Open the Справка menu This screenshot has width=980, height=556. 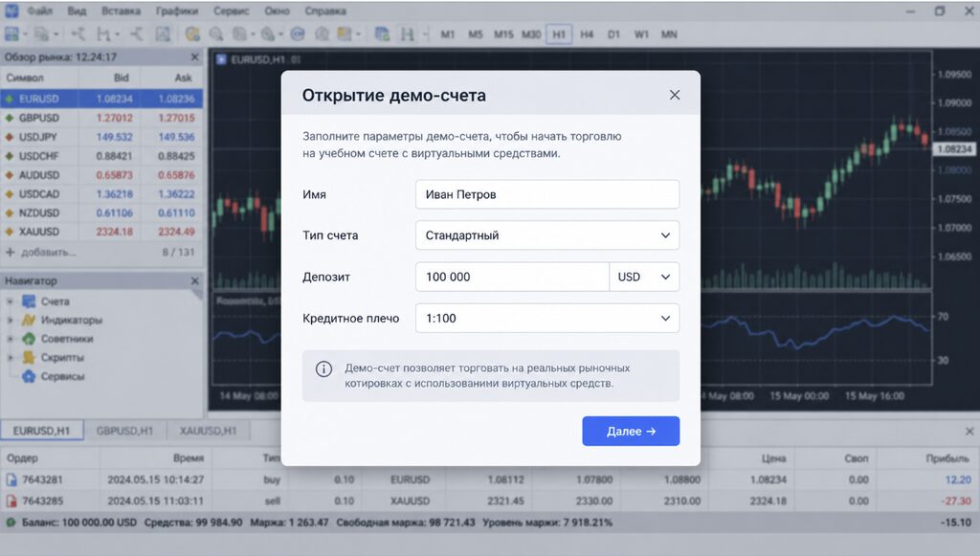tap(325, 11)
